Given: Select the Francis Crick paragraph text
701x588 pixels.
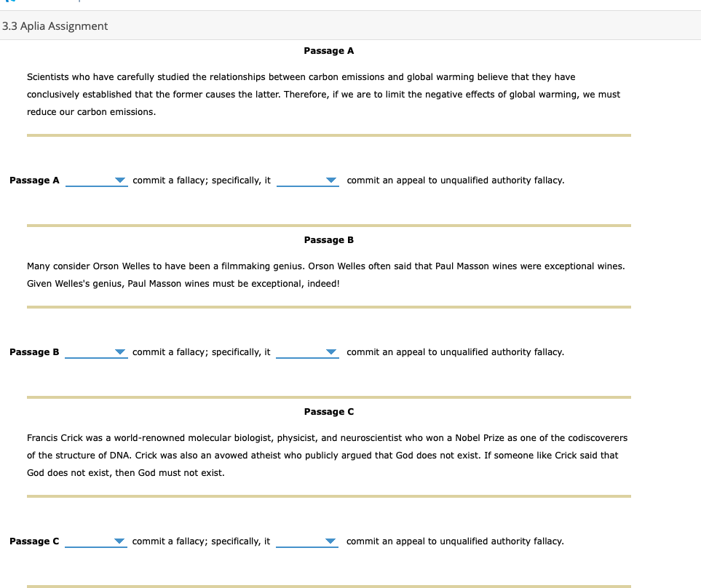Looking at the screenshot, I should tap(328, 455).
